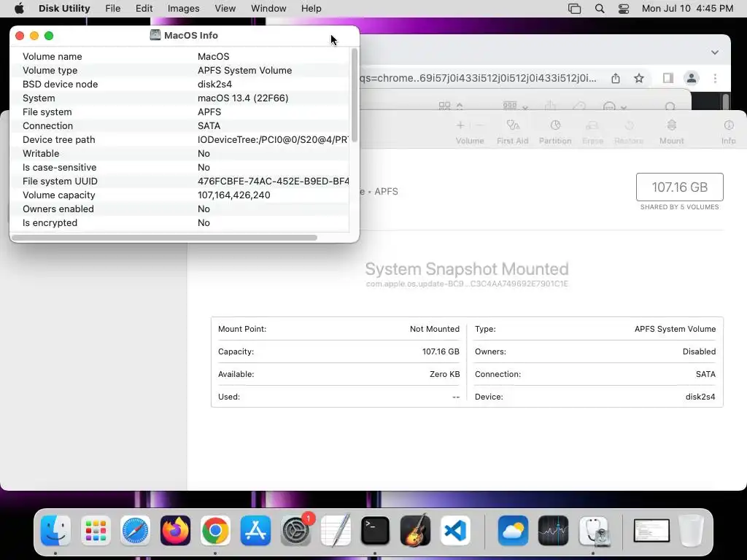Select the Volume capacity value 107,164,426,240
The height and width of the screenshot is (560, 747).
click(234, 195)
